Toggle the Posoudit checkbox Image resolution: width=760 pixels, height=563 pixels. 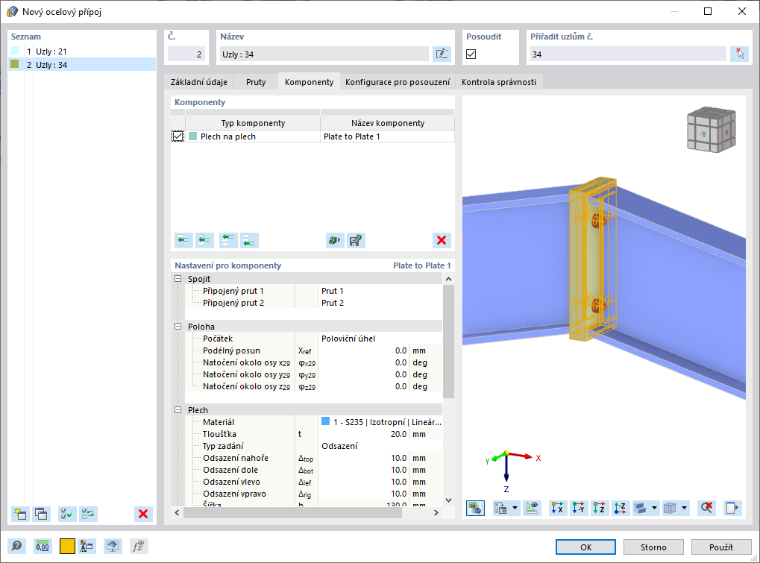[x=471, y=54]
